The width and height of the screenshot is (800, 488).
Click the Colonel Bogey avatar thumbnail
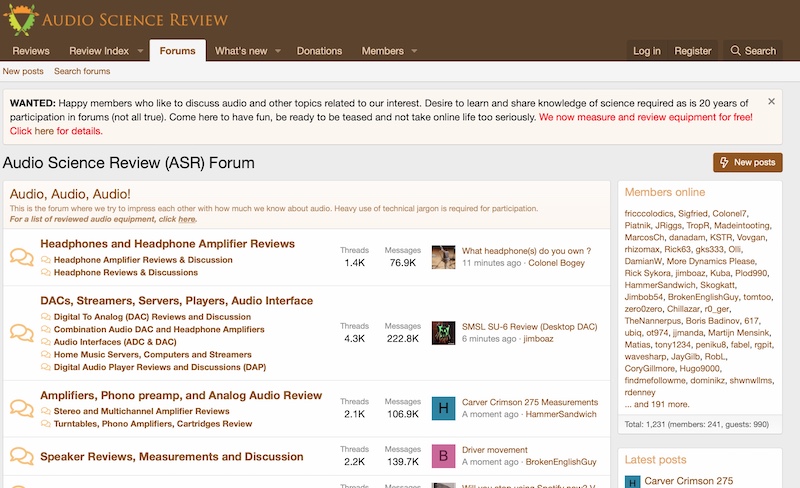click(443, 257)
